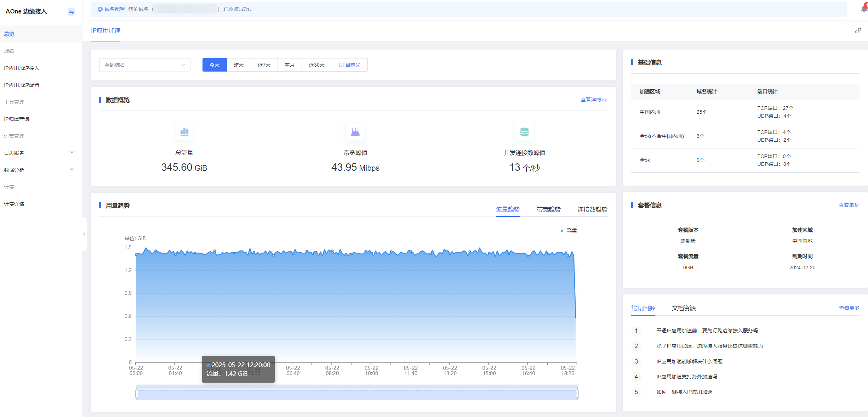Viewport: 868px width, 417px height.
Task: Open the 全部域名 dropdown
Action: 145,65
